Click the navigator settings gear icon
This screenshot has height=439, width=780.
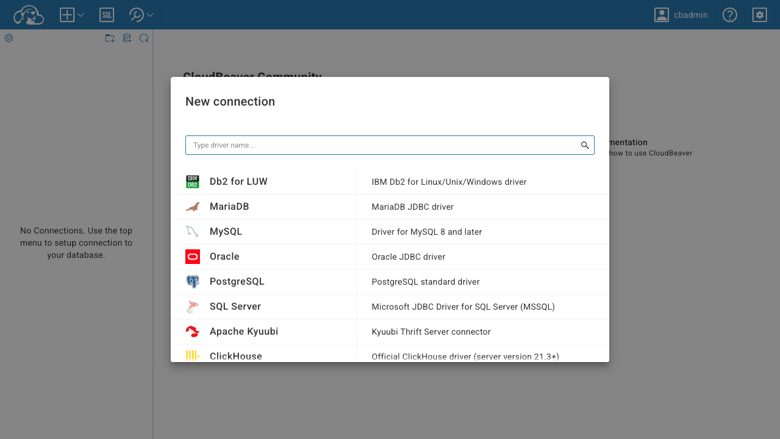point(8,38)
